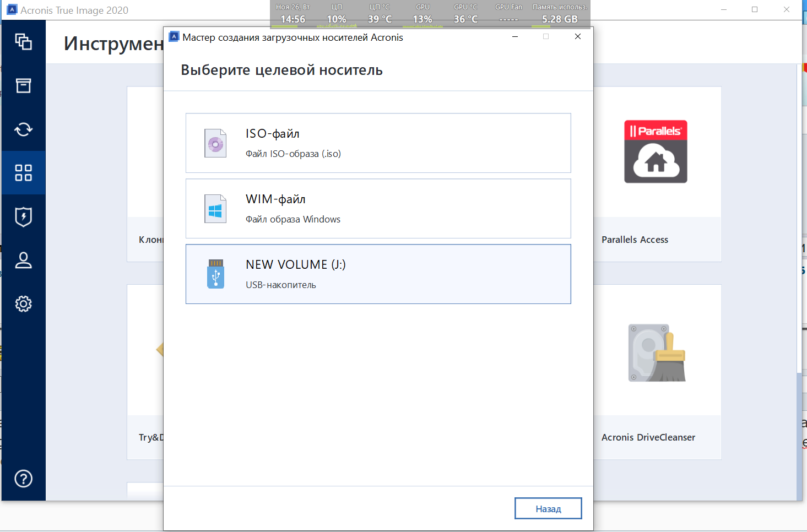This screenshot has width=807, height=532.
Task: Open the Acronis DriveCleanser tool icon
Action: pyautogui.click(x=657, y=353)
